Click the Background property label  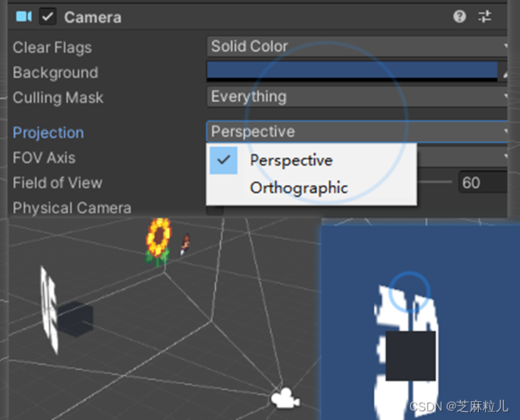pos(56,72)
